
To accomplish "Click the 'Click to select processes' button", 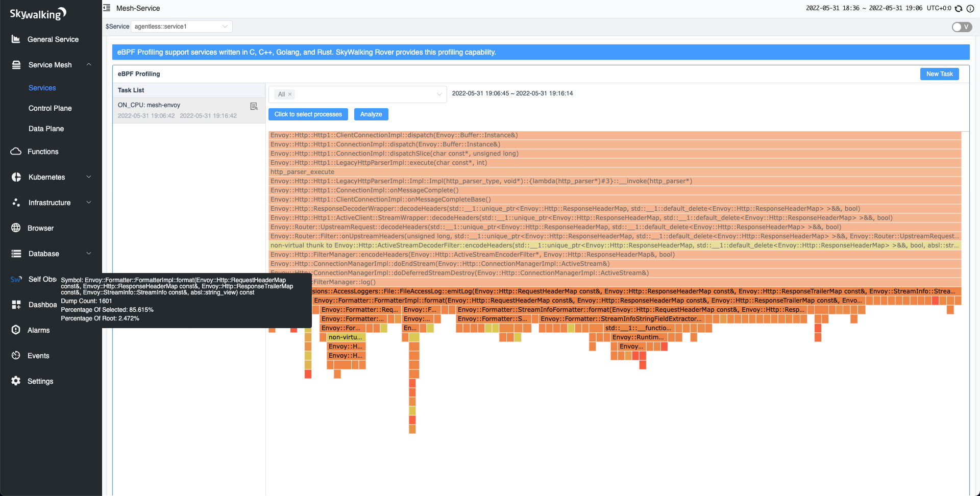I will 308,114.
